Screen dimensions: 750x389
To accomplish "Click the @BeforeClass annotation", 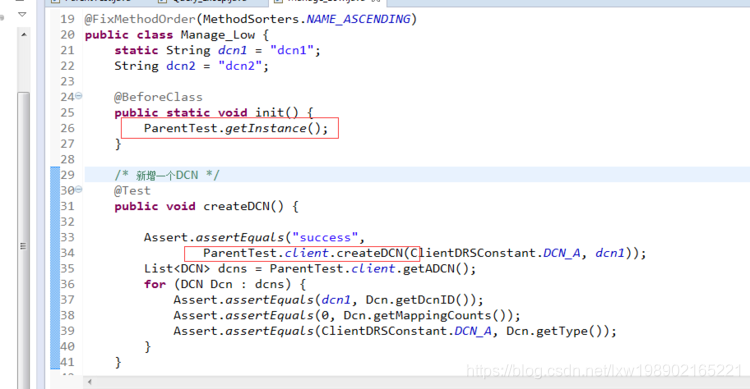I will click(x=158, y=97).
